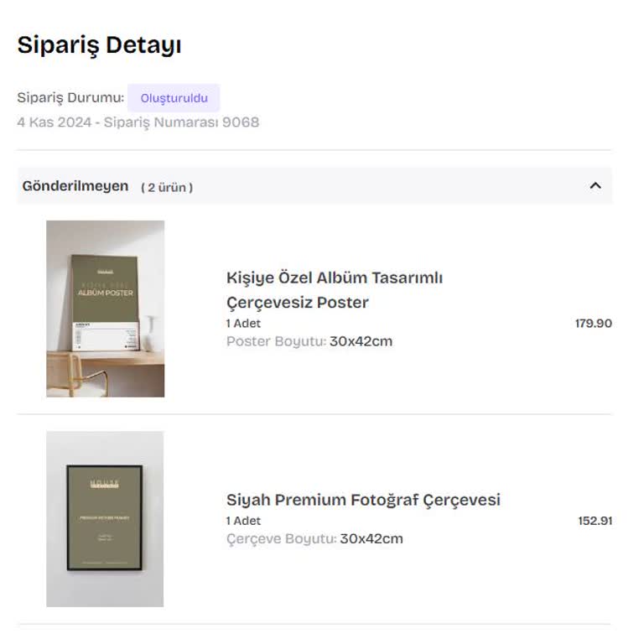Click the 152.91 price value

595,521
